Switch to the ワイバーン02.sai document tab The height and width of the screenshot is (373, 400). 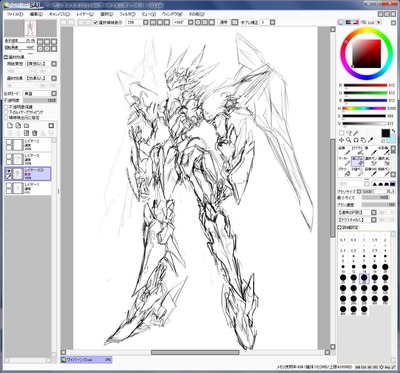(86, 360)
